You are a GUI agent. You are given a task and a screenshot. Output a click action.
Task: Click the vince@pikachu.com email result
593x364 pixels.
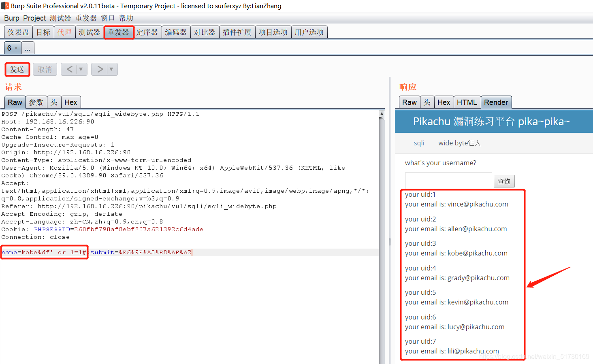(x=478, y=204)
